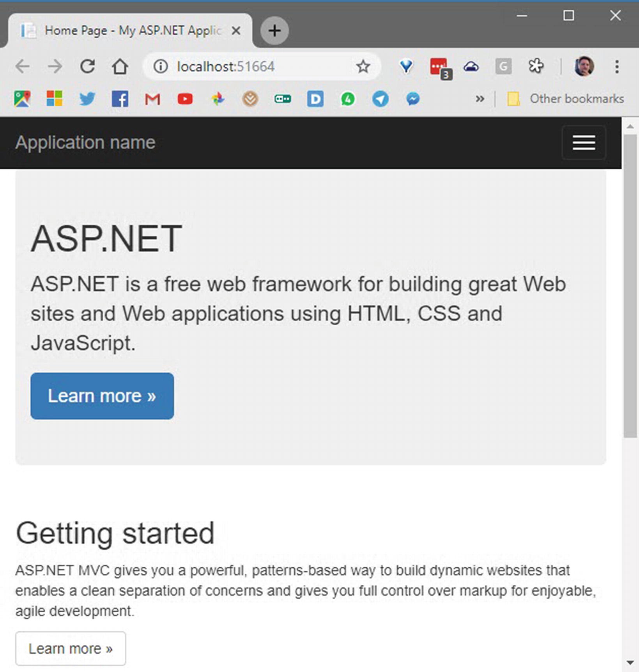Open the YouTube bookmark
639x672 pixels.
coord(185,99)
